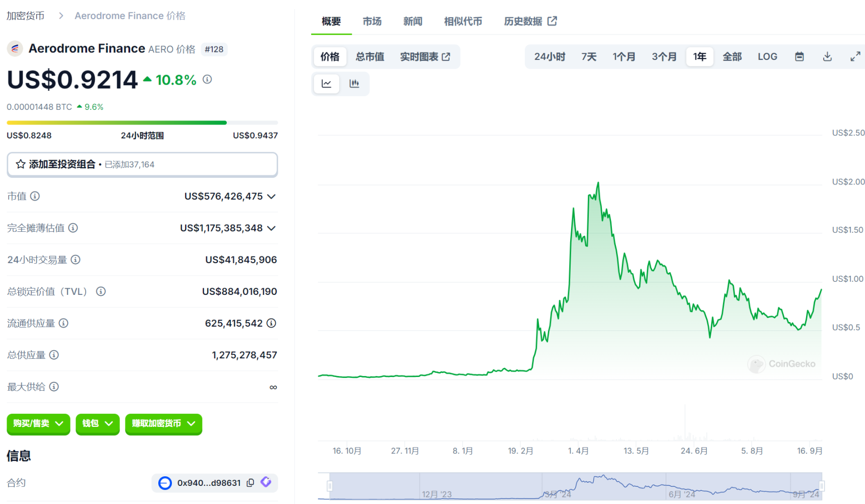Click the contract address chip 0x940...d98631
Viewport: 865px width, 504px height.
[x=215, y=483]
